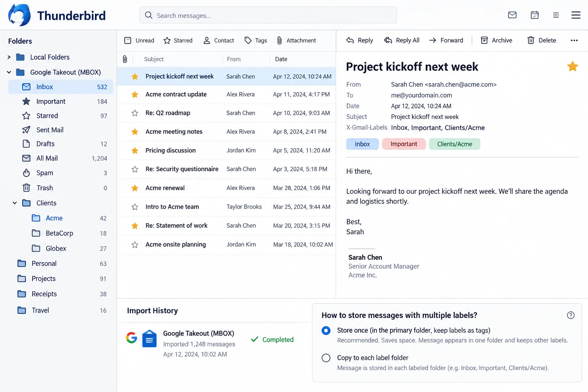Click the blue Inbox label tag
This screenshot has width=588, height=392.
coord(362,144)
